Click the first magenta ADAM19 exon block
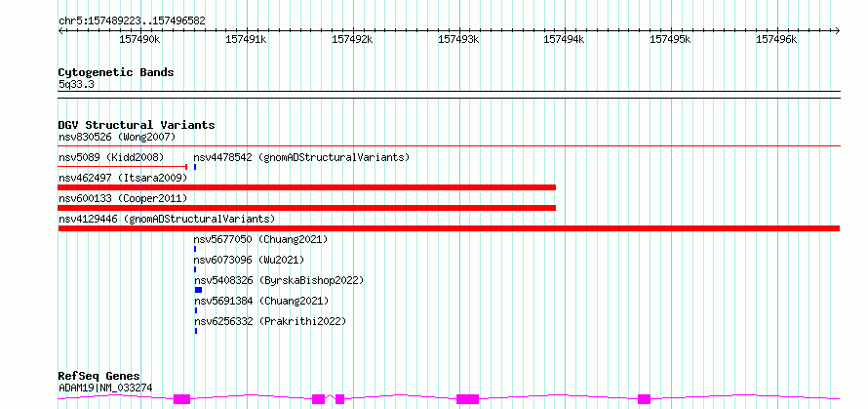This screenshot has width=868, height=409. pyautogui.click(x=181, y=399)
